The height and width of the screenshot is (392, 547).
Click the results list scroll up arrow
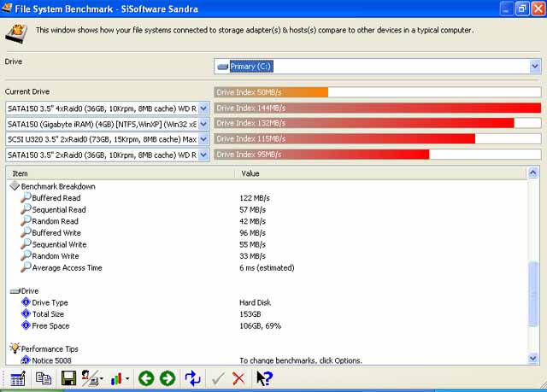[533, 173]
